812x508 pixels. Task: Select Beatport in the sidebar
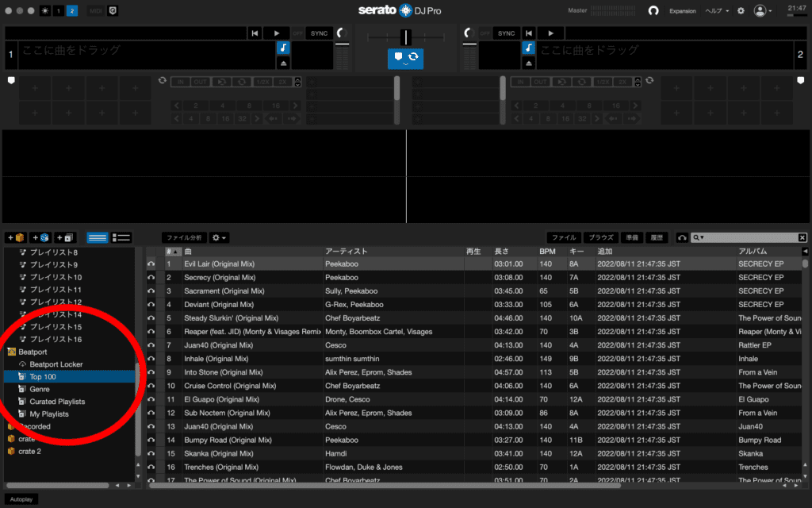(x=33, y=352)
